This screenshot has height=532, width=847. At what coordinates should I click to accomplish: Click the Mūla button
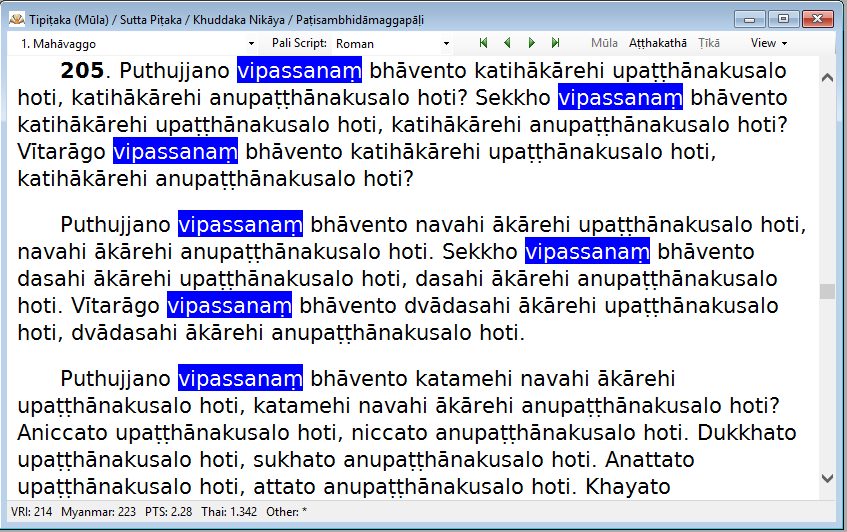[x=604, y=43]
